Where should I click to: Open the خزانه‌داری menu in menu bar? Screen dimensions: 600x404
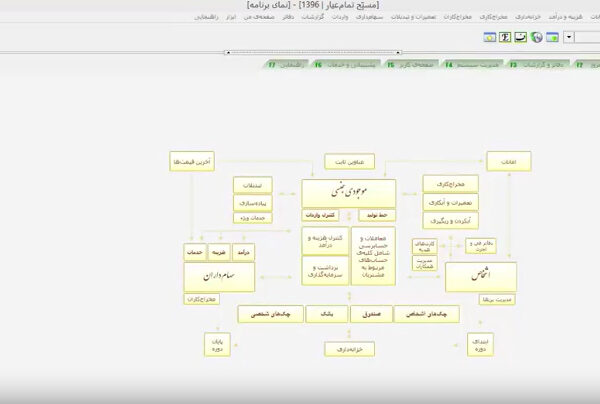pos(528,17)
